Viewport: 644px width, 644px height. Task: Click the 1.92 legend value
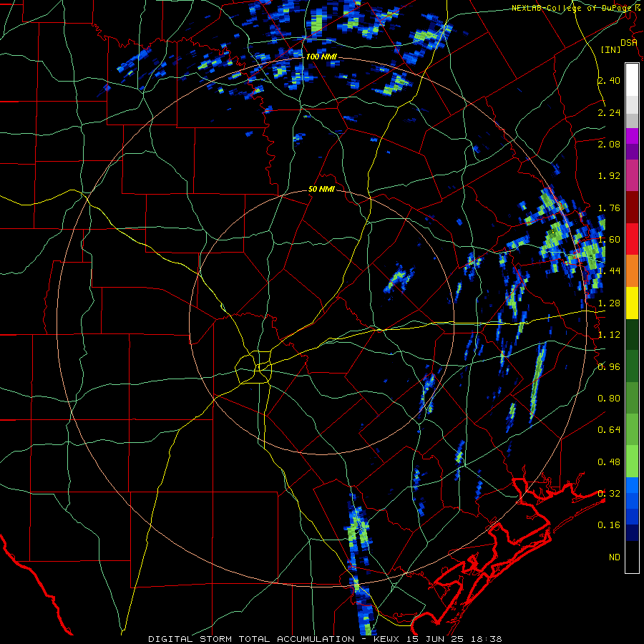(x=609, y=176)
